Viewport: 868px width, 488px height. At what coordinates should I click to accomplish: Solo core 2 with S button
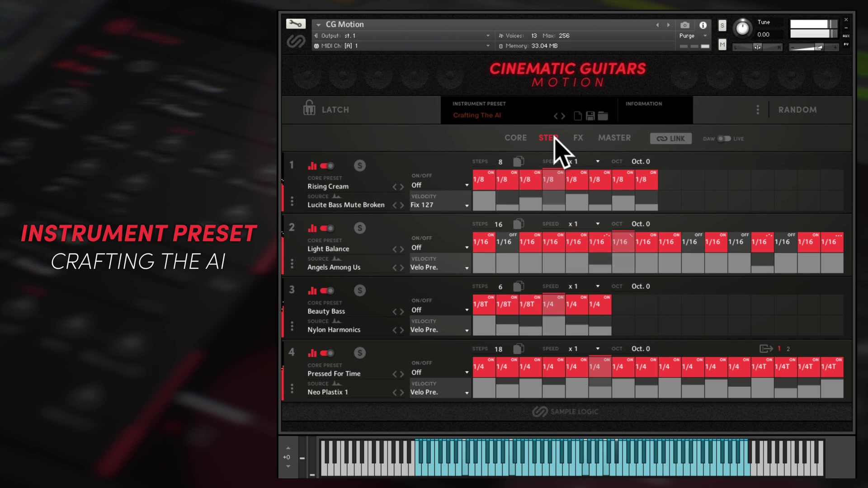click(360, 228)
